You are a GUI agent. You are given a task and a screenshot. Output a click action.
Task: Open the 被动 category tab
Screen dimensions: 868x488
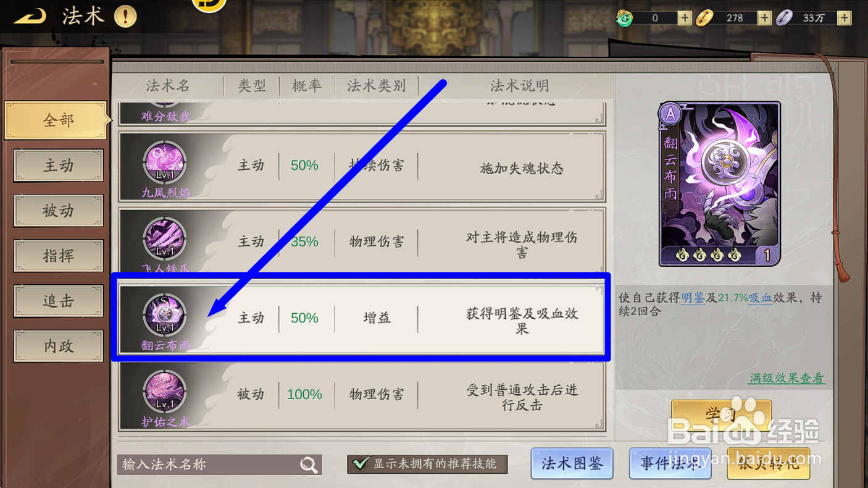(x=59, y=211)
